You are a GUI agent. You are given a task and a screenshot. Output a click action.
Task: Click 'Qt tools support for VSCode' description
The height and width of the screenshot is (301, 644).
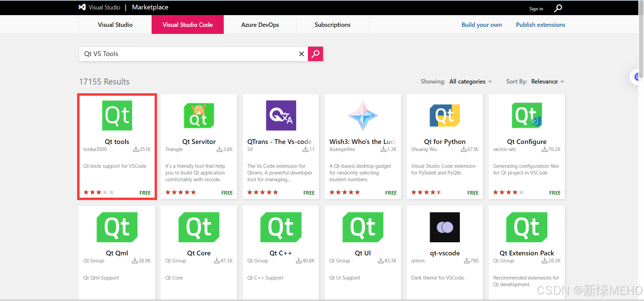(115, 166)
